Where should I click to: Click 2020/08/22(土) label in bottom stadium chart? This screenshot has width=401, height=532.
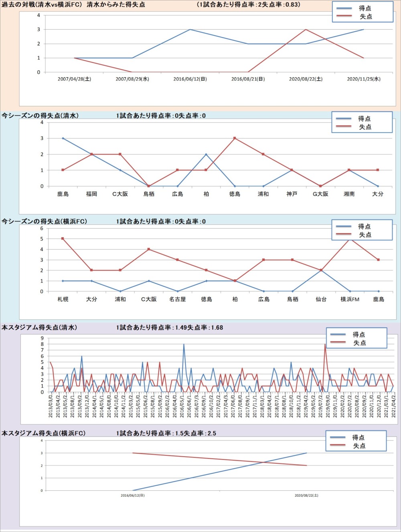[306, 495]
